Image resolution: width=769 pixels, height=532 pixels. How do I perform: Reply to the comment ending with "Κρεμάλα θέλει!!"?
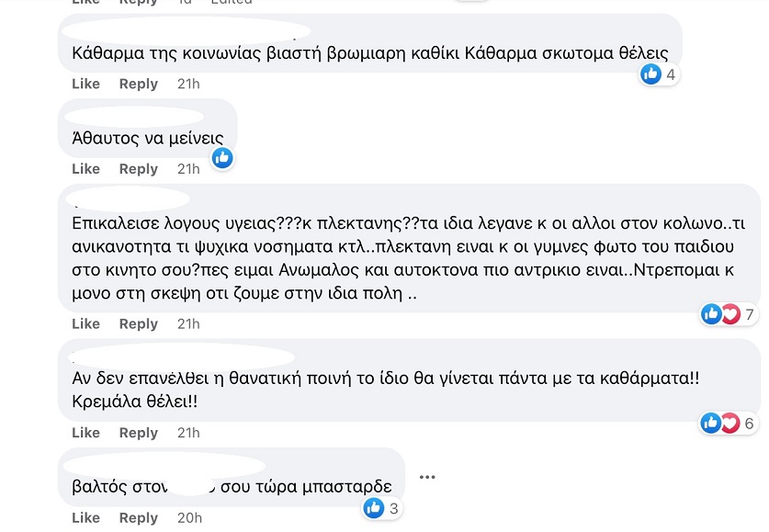[x=139, y=433]
